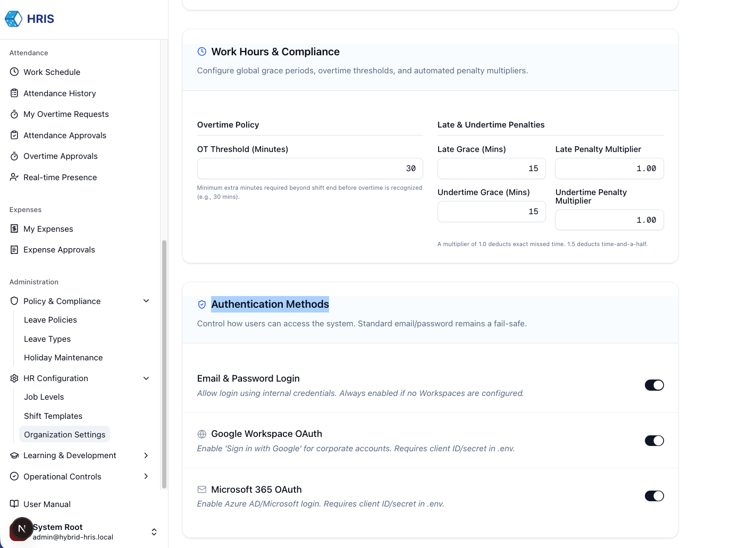Open Work Schedule via its clock icon
The height and width of the screenshot is (548, 756).
(14, 72)
